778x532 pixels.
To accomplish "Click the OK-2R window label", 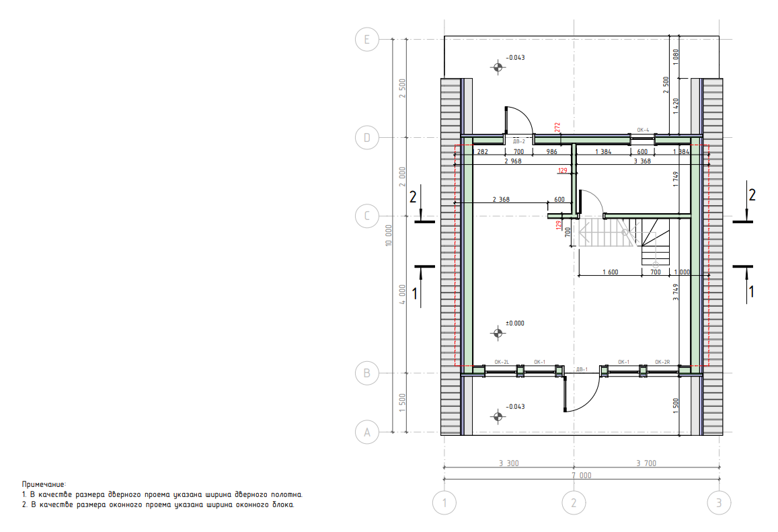I will pos(662,362).
